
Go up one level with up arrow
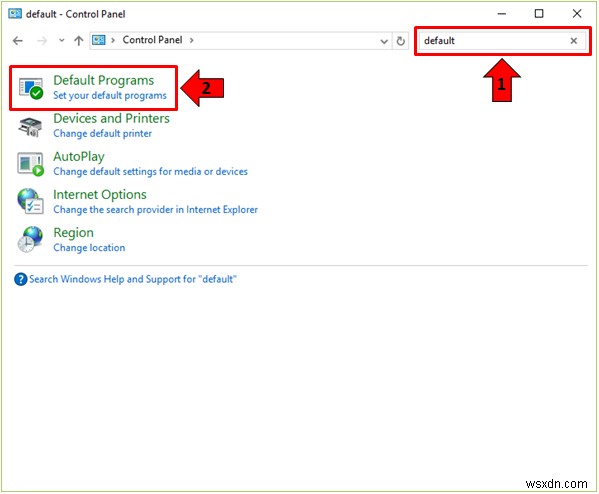tap(79, 40)
